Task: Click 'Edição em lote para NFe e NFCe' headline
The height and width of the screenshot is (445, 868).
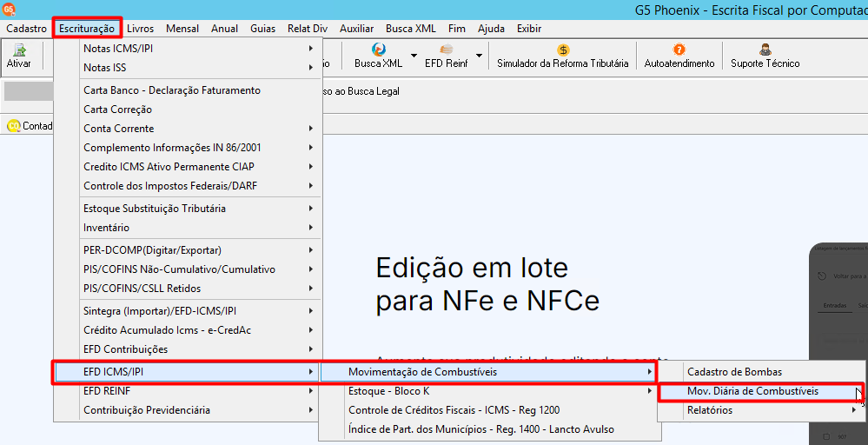Action: (x=487, y=284)
